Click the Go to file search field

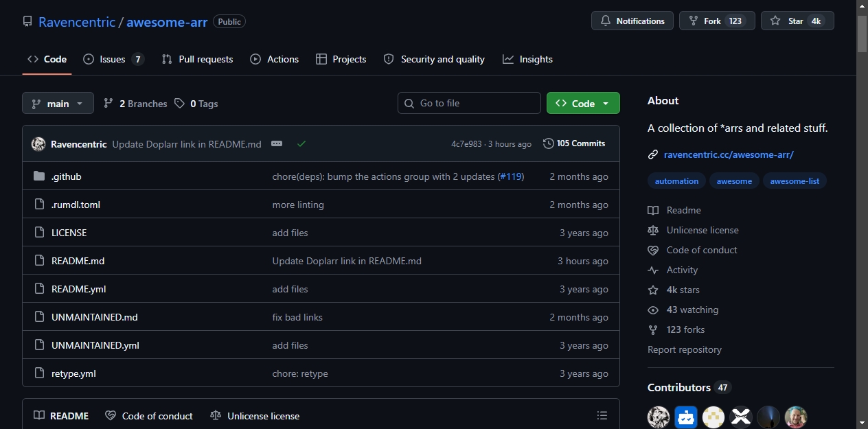pyautogui.click(x=469, y=103)
